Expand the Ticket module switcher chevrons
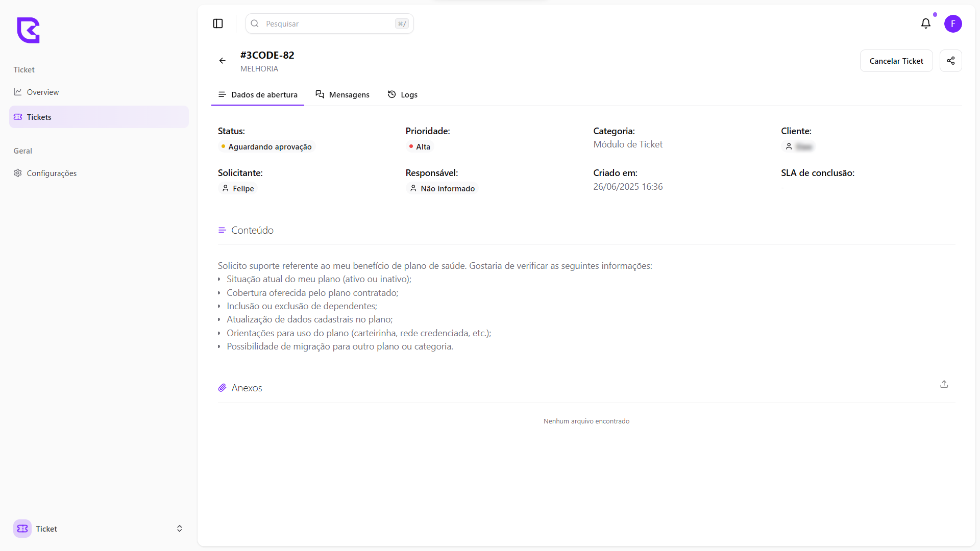The width and height of the screenshot is (980, 551). tap(179, 529)
